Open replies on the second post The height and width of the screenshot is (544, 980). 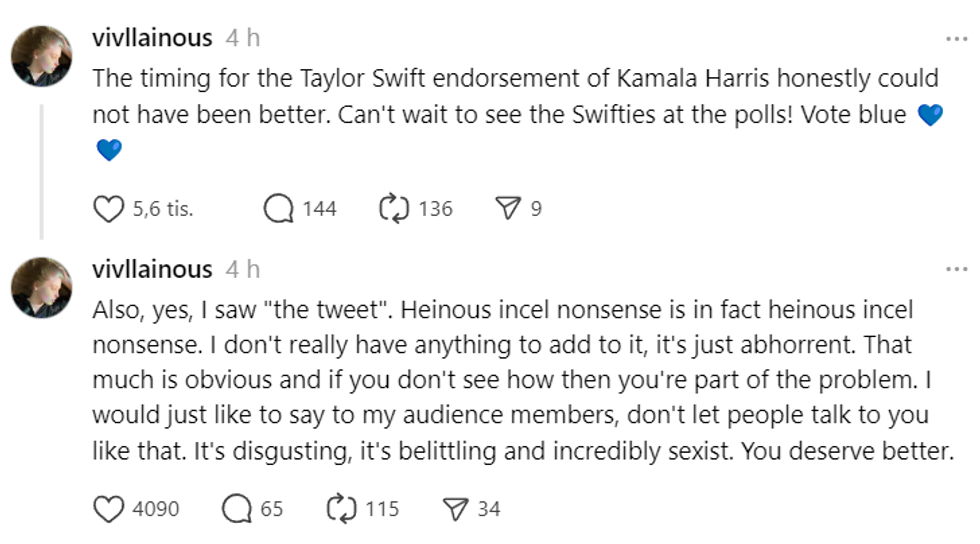[x=236, y=509]
